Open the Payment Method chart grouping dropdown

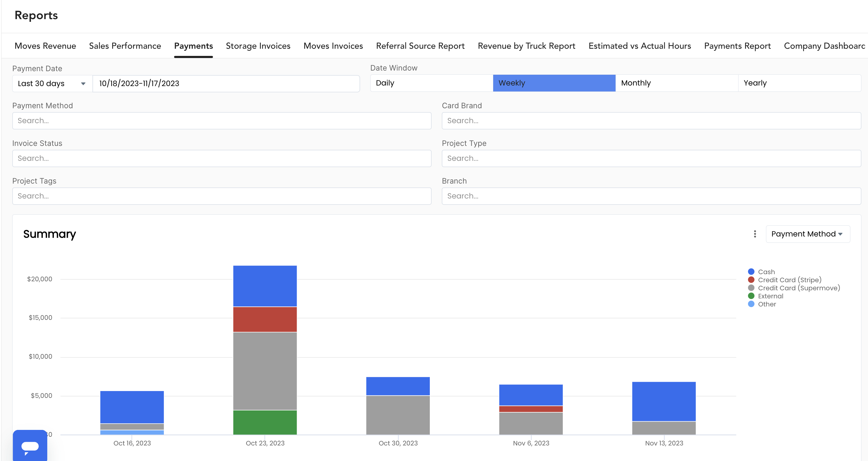click(x=808, y=234)
